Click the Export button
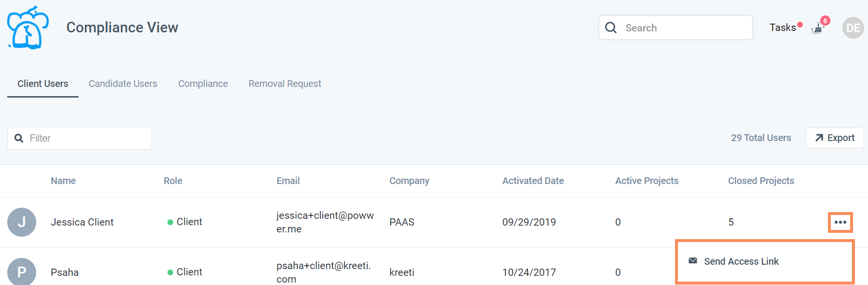The height and width of the screenshot is (285, 868). (x=835, y=138)
